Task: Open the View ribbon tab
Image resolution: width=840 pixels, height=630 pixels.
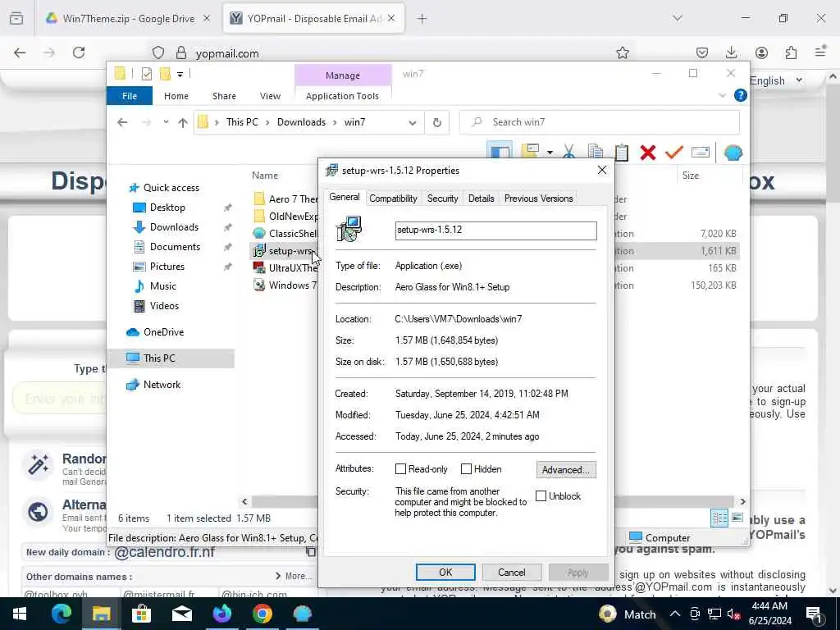Action: coord(270,96)
